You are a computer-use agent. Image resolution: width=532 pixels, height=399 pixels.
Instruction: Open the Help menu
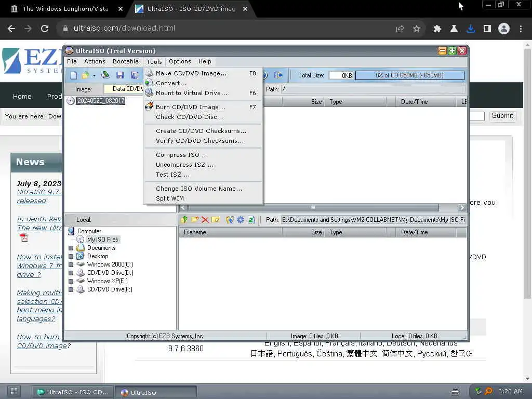click(205, 61)
